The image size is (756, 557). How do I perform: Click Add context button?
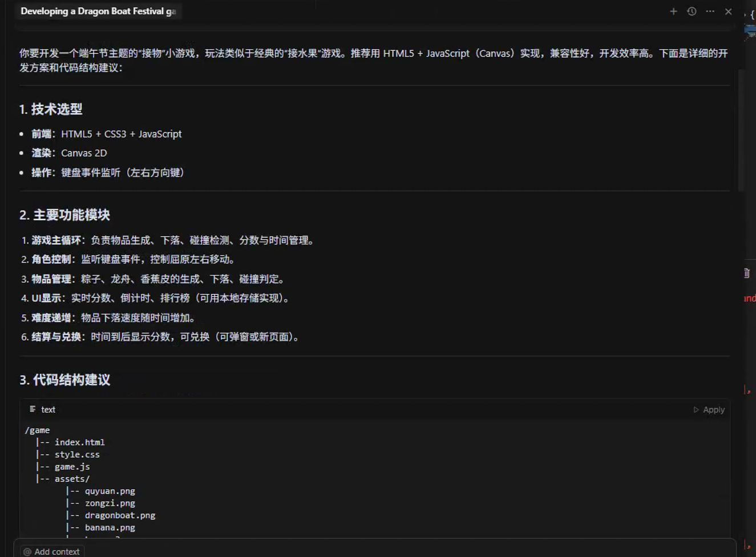coord(51,551)
